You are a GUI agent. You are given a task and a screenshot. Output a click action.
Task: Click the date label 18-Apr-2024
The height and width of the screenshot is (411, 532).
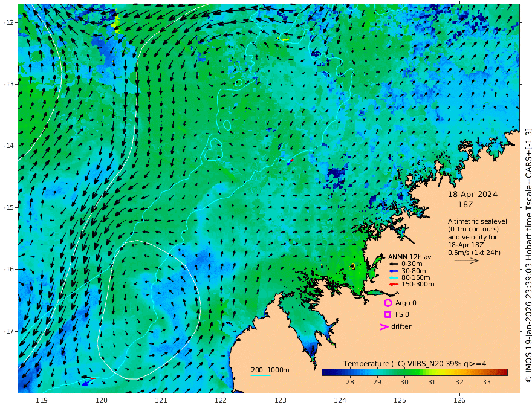[473, 195]
